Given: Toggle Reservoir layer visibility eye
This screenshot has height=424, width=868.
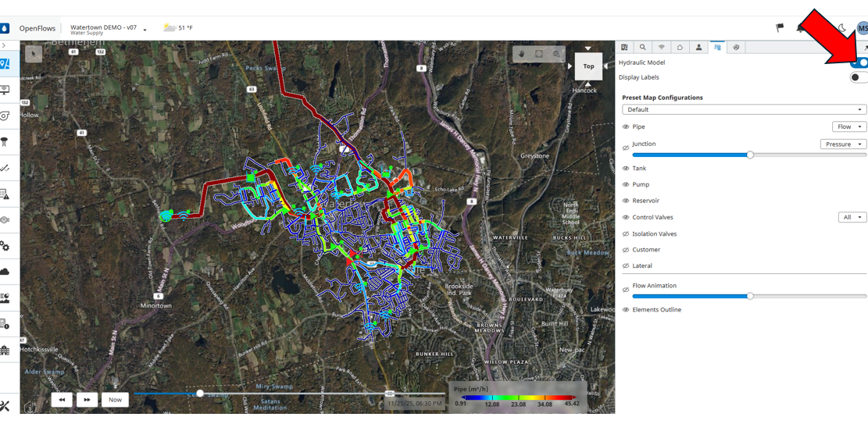Looking at the screenshot, I should (x=626, y=201).
